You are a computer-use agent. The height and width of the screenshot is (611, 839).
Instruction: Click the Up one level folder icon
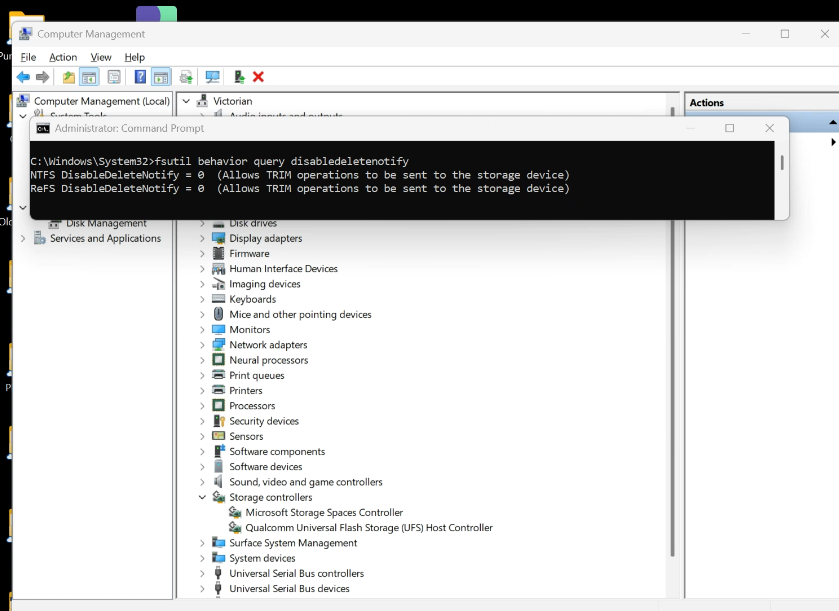68,77
